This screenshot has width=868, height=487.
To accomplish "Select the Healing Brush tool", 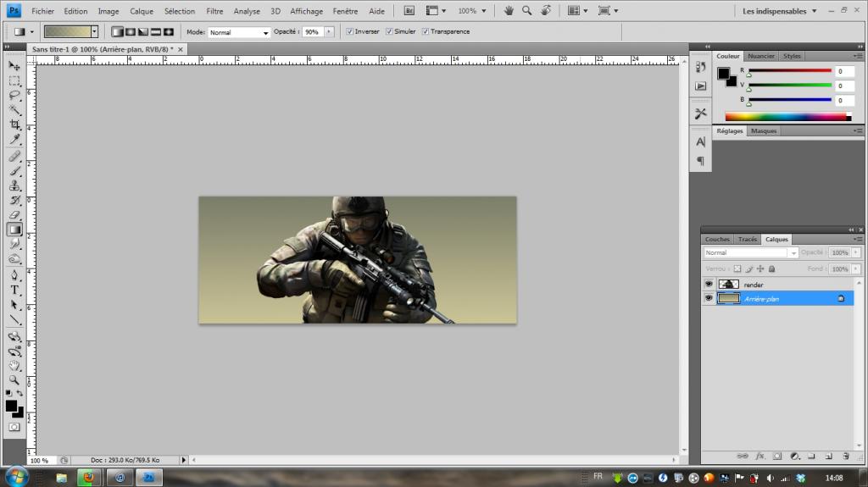I will coord(14,157).
